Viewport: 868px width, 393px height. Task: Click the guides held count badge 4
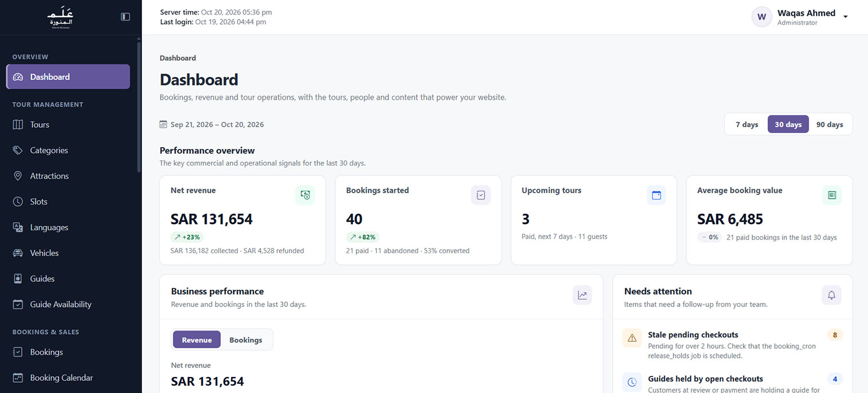tap(835, 379)
